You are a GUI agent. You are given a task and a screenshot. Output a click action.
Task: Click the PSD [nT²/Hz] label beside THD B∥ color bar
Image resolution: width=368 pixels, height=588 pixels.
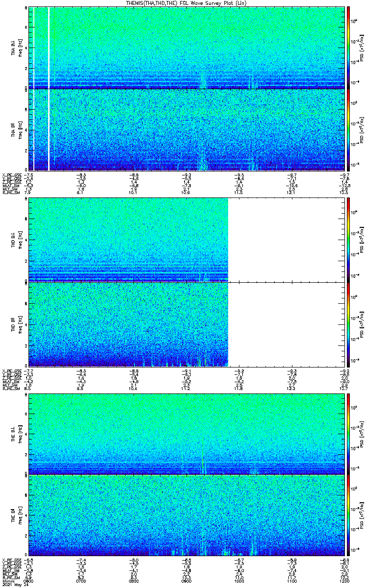(x=361, y=324)
